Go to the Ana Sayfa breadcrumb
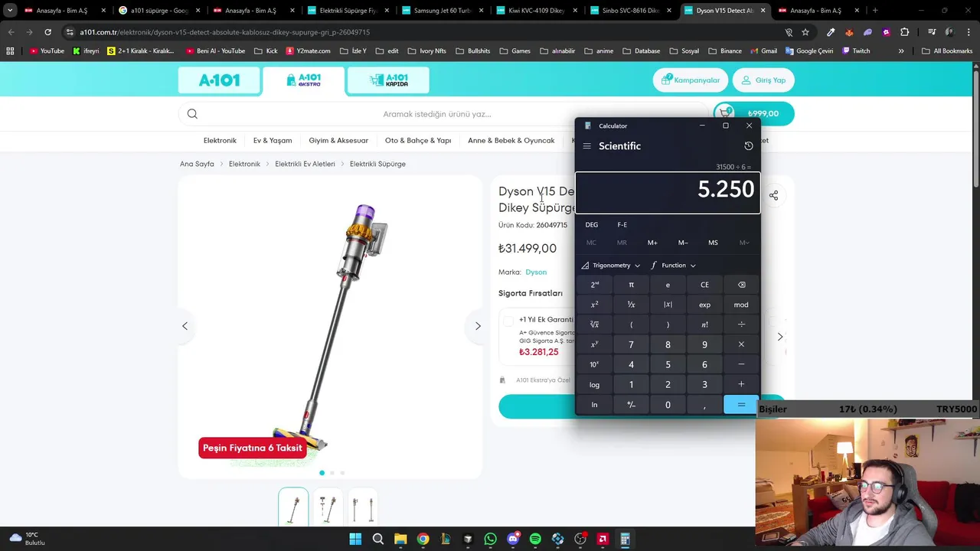980x551 pixels. pos(197,164)
